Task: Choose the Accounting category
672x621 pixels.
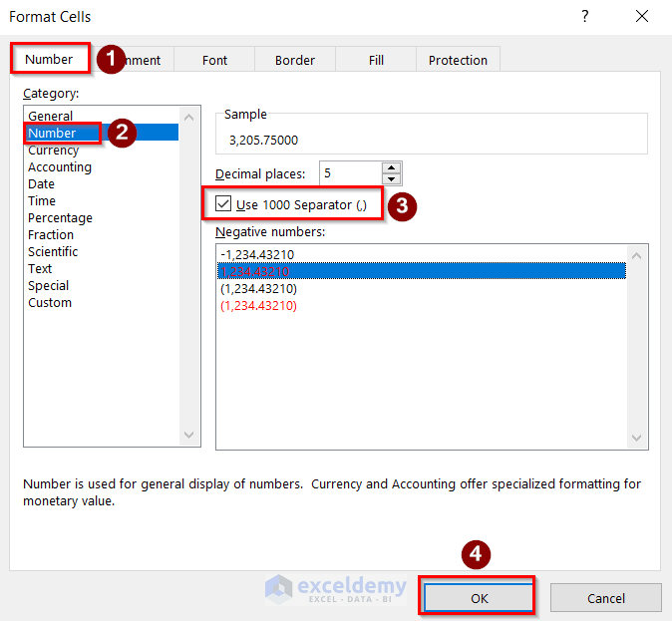Action: pyautogui.click(x=101, y=166)
